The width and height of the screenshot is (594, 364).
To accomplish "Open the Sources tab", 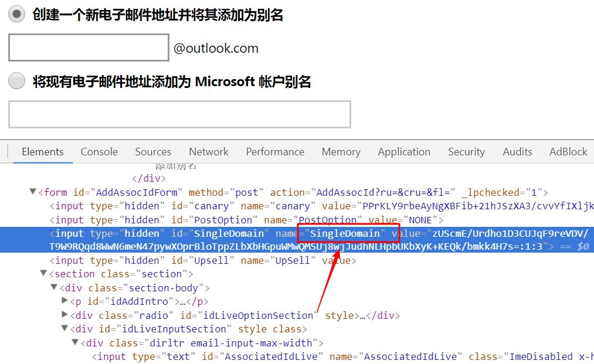I will coord(153,152).
